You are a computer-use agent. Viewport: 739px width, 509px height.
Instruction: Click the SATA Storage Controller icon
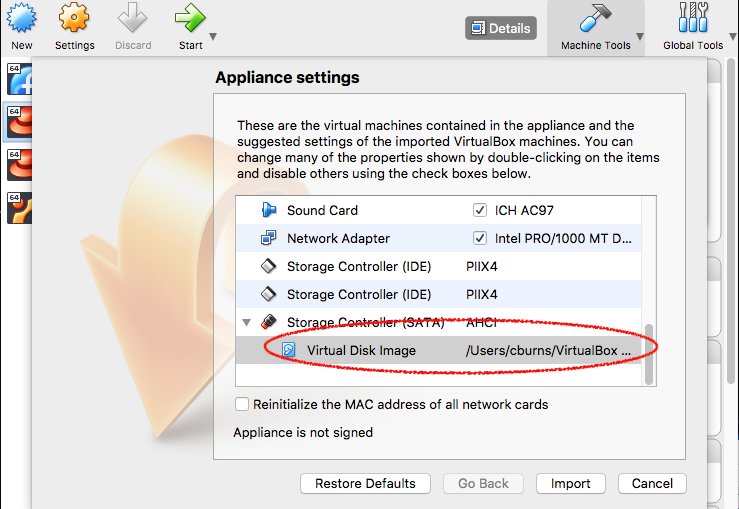(x=268, y=323)
